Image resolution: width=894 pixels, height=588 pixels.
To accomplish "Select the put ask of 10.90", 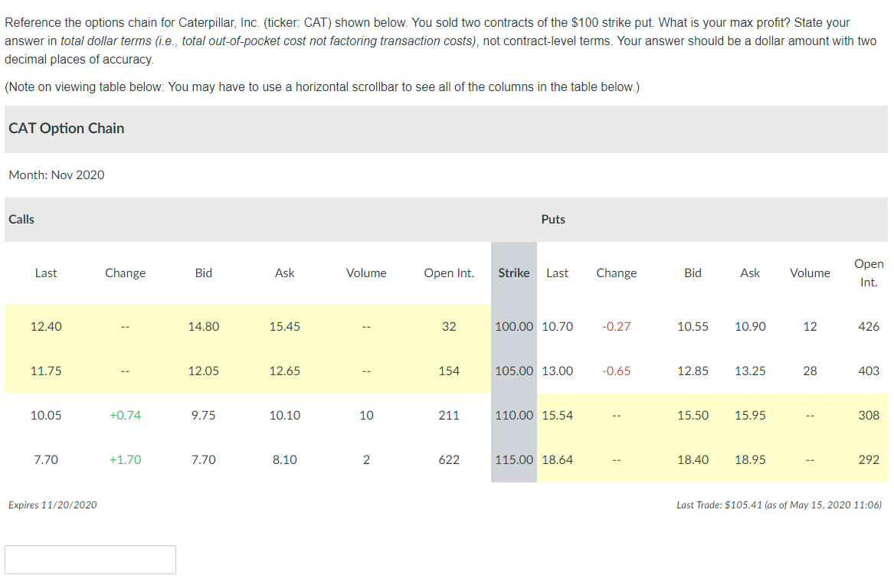I will coord(750,326).
